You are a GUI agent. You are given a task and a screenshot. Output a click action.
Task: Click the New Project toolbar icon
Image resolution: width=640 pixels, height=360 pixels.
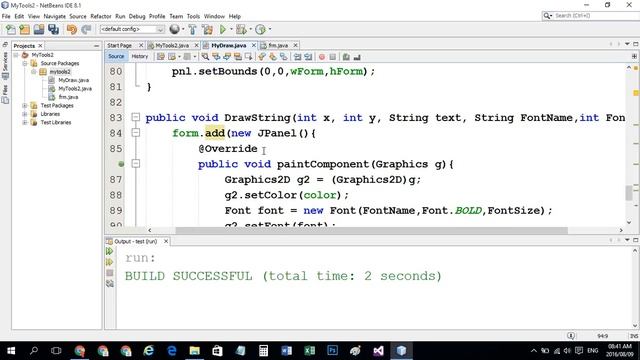[x=25, y=29]
